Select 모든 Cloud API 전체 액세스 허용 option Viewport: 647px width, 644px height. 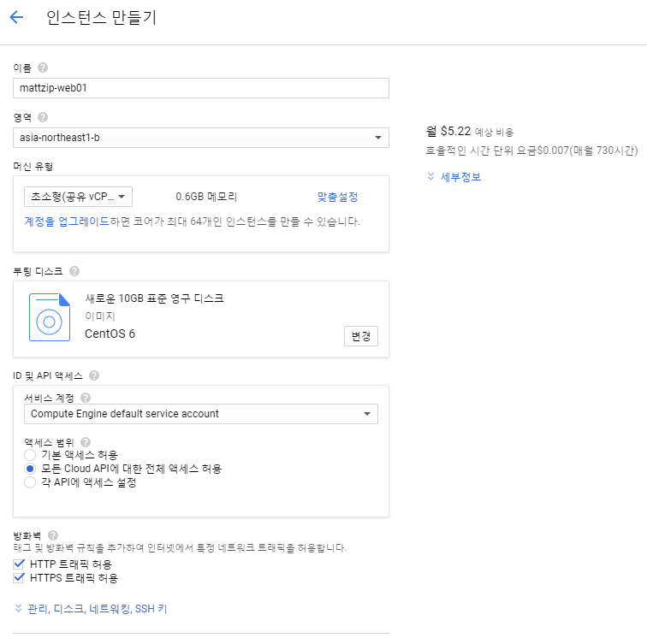point(30,469)
